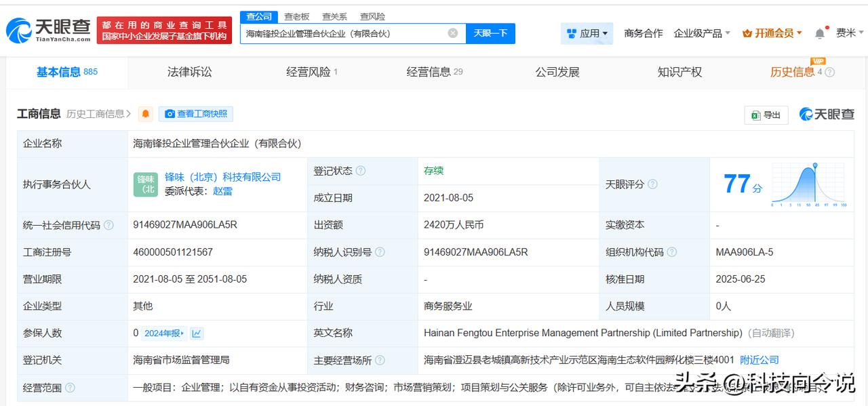
Task: Click the 成立日期 value 2021-08-05
Action: (448, 197)
